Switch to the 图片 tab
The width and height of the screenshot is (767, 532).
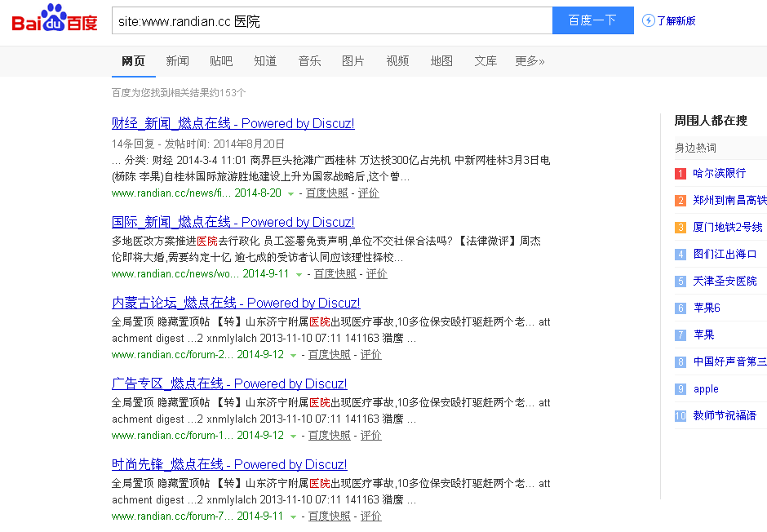353,61
